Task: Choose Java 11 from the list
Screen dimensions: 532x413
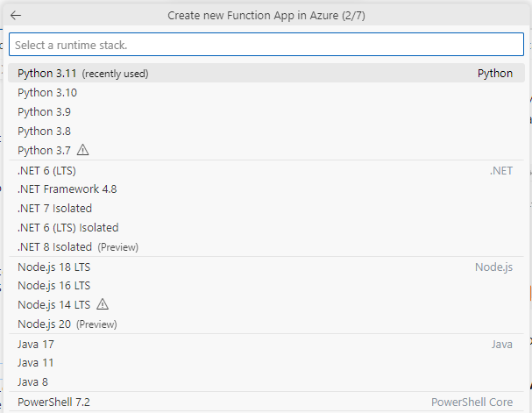Action: point(266,363)
